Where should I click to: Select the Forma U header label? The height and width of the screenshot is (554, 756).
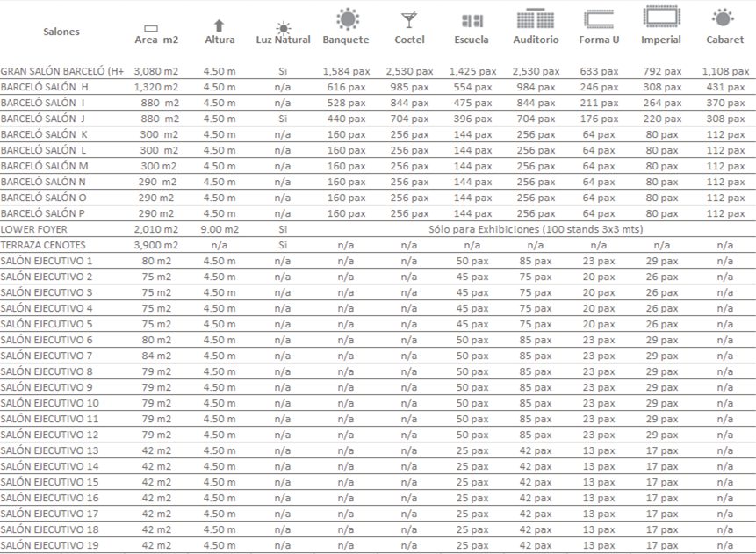click(599, 40)
